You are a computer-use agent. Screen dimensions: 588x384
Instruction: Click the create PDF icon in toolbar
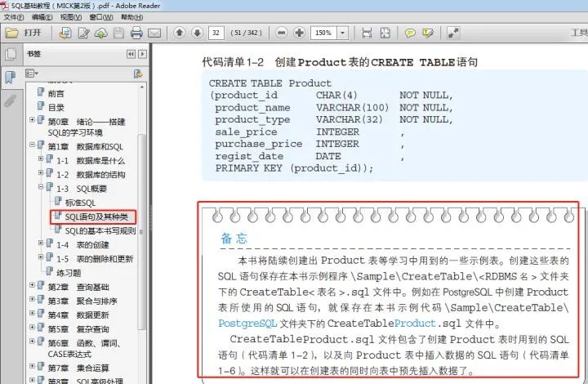coord(65,33)
